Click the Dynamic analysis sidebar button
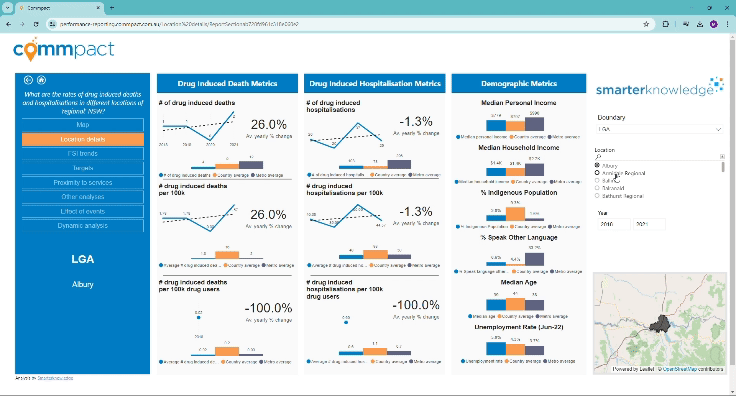The height and width of the screenshot is (396, 736). click(x=83, y=226)
